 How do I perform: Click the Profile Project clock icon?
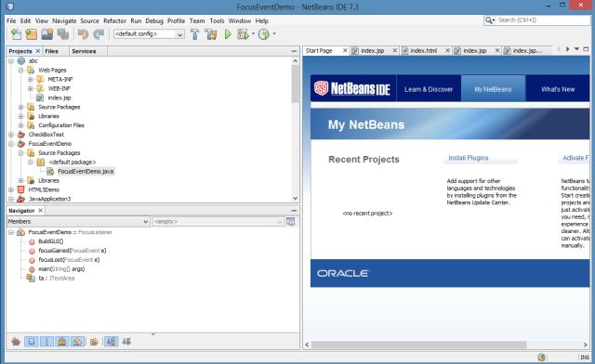coord(264,34)
